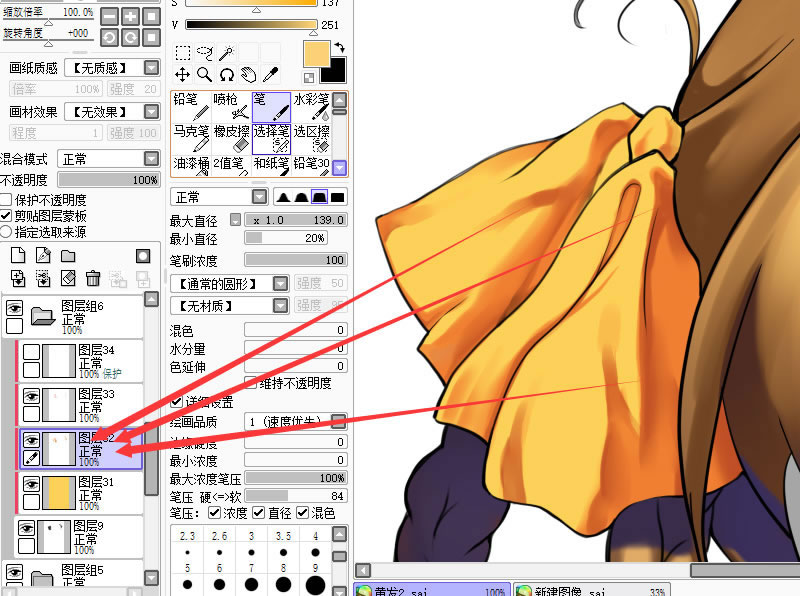Toggle pressure 直径 checkbox
Image resolution: width=800 pixels, height=596 pixels.
point(259,512)
